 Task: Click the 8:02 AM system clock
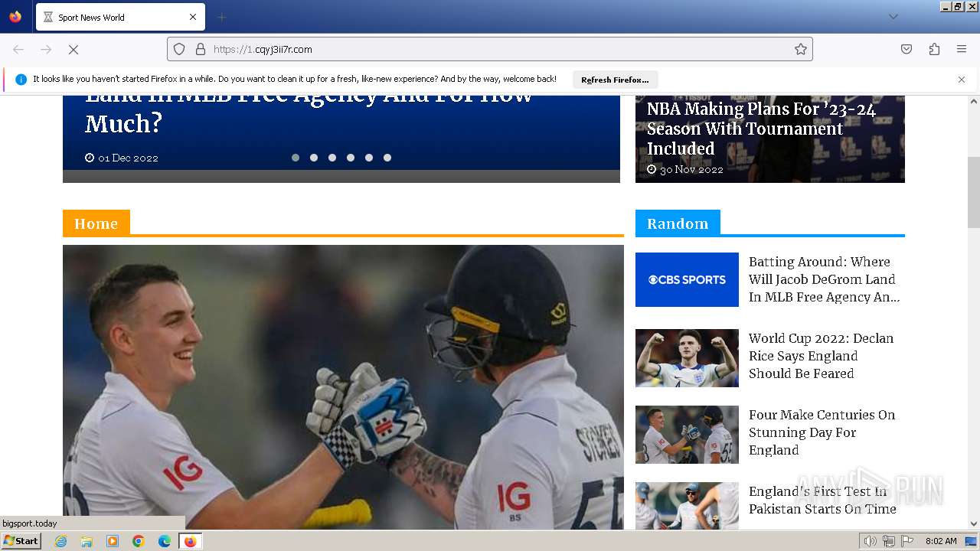[x=941, y=541]
